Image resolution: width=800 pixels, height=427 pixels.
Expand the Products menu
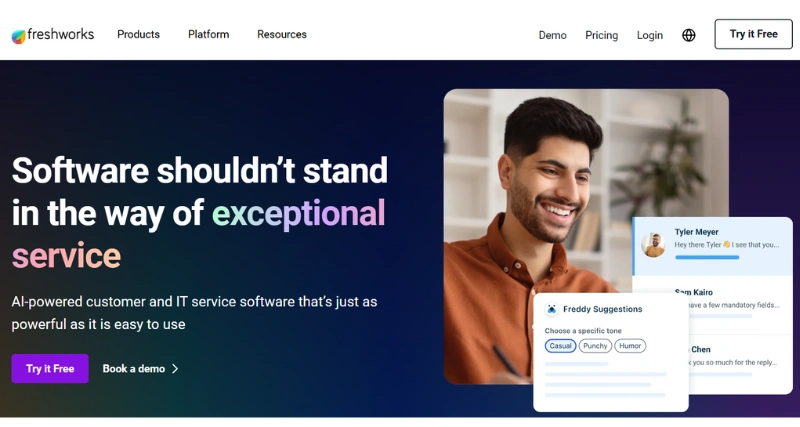138,34
